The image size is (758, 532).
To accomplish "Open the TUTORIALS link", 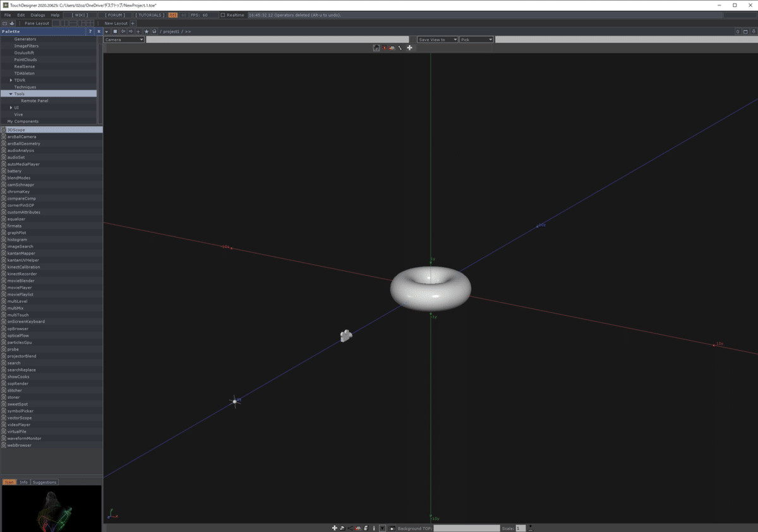I will click(x=150, y=15).
